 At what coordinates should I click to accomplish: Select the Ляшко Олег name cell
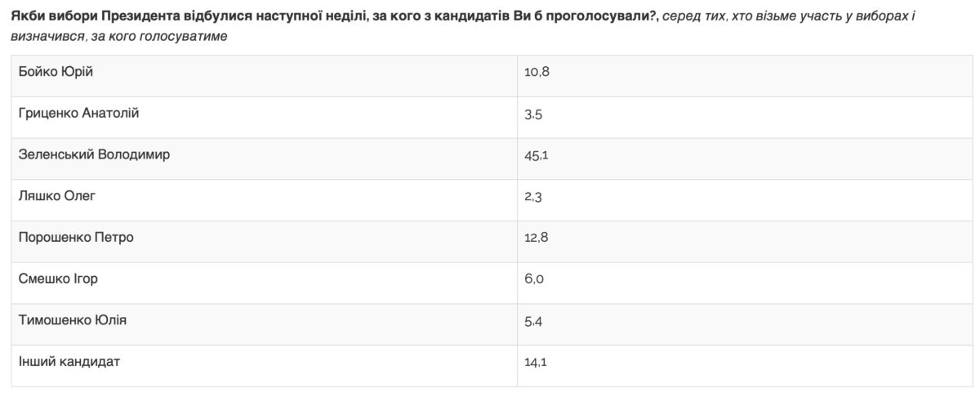[x=57, y=196]
